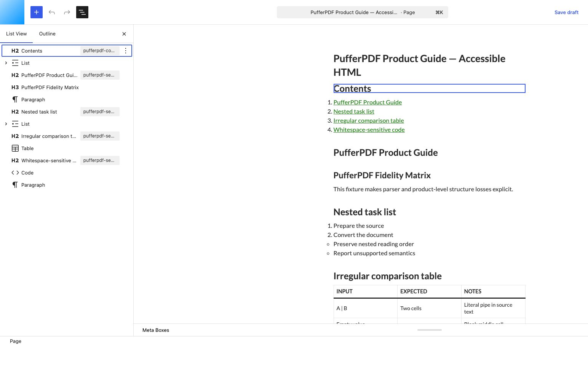Toggle the document overview list view button
588x381 pixels.
[82, 12]
